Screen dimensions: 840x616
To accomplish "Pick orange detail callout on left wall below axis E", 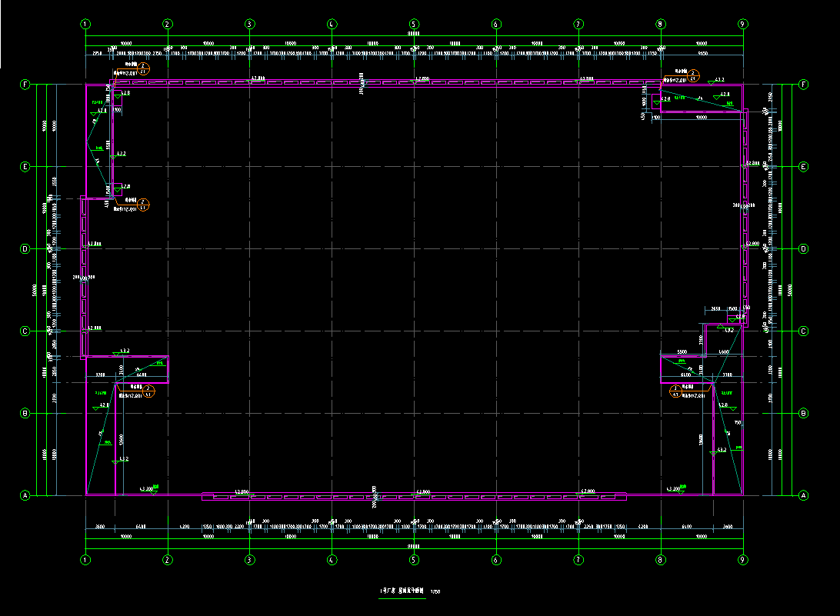I will pos(143,205).
